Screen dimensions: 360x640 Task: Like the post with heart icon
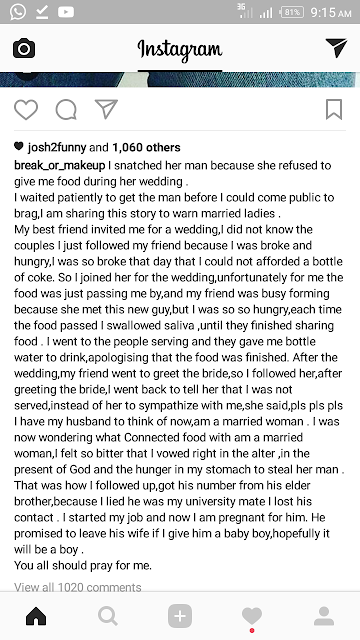pyautogui.click(x=26, y=109)
